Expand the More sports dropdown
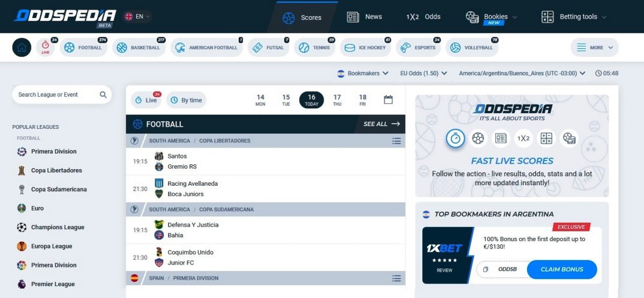This screenshot has width=644, height=298. pos(594,47)
